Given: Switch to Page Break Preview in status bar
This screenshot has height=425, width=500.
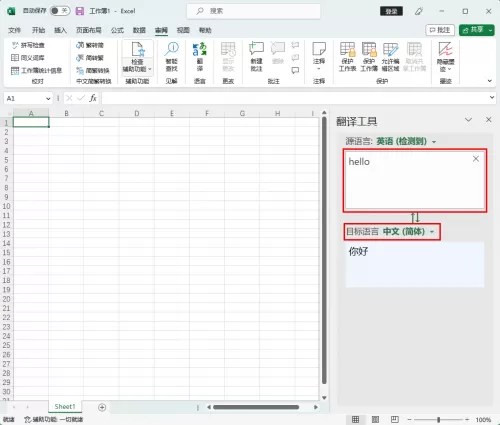Looking at the screenshot, I should pos(395,419).
